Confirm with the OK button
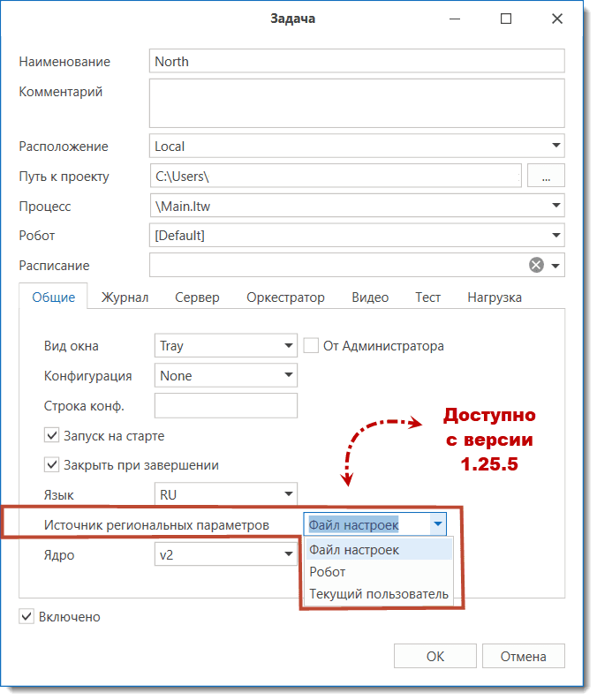Viewport: 597px width, 700px height. [x=435, y=656]
